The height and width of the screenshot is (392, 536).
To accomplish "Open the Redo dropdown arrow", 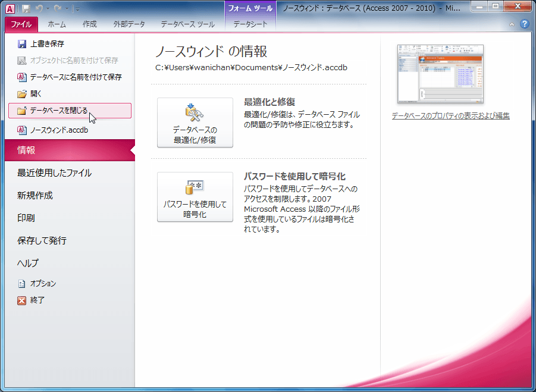I will tap(67, 9).
